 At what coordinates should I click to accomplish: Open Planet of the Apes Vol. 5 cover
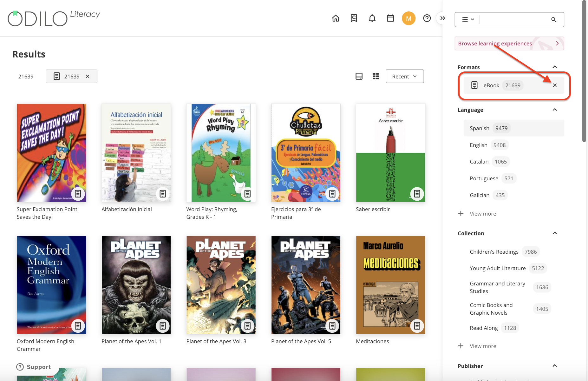click(x=306, y=285)
